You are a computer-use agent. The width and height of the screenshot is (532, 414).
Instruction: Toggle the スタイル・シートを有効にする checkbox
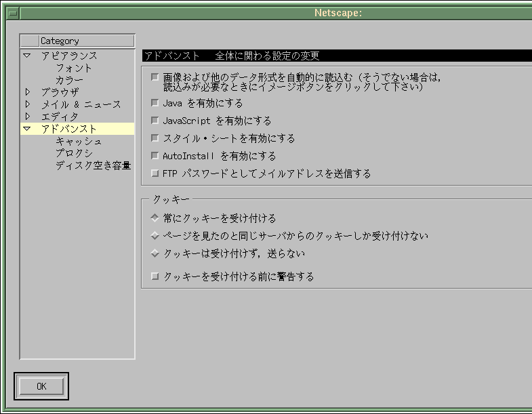155,138
